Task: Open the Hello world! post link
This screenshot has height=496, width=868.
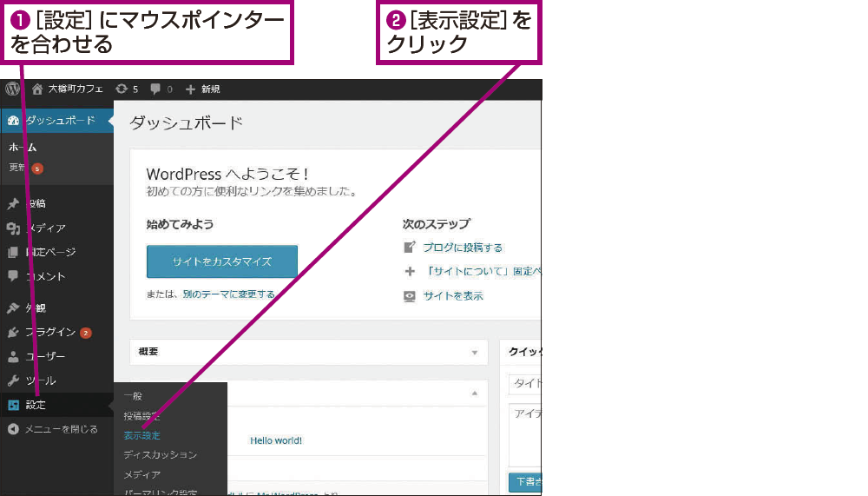Action: (x=276, y=440)
